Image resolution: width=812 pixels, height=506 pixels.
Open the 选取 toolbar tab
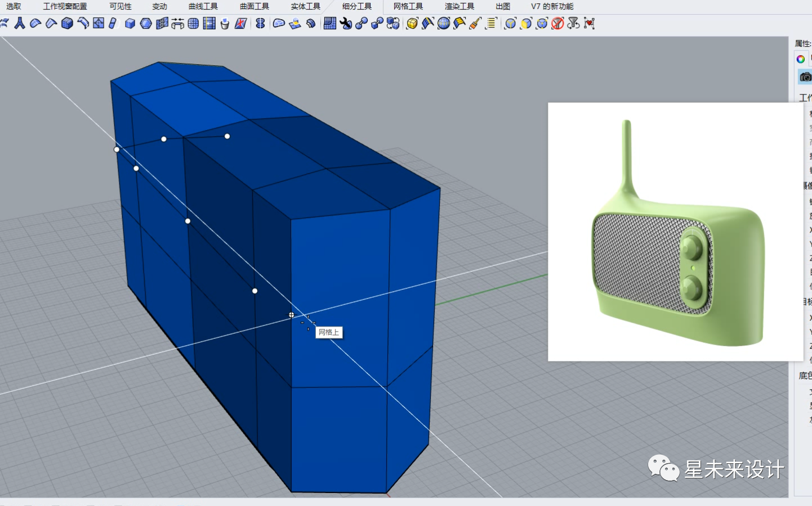pyautogui.click(x=14, y=6)
